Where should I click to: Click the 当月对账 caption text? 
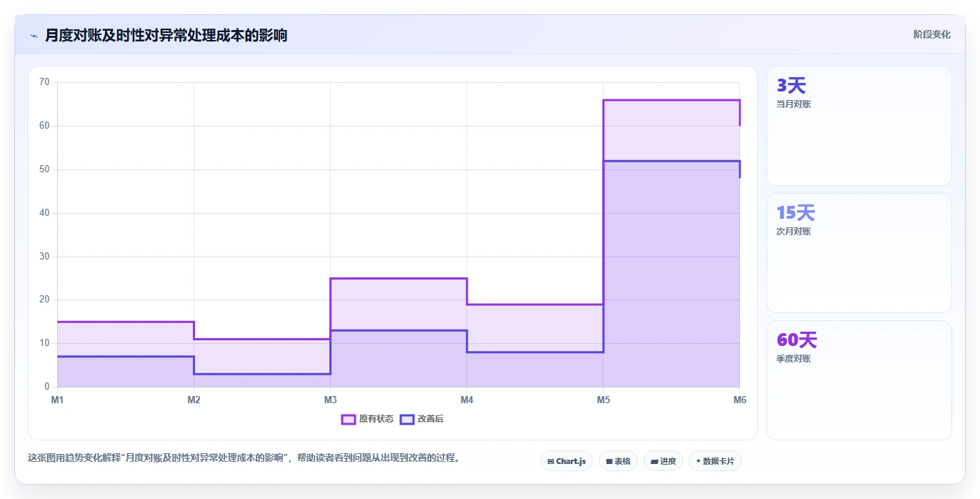pyautogui.click(x=794, y=104)
